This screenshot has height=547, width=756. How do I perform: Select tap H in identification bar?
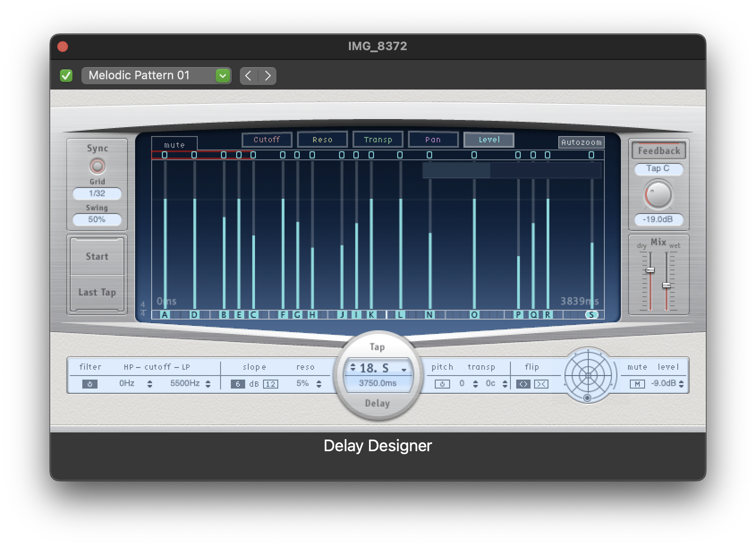312,315
